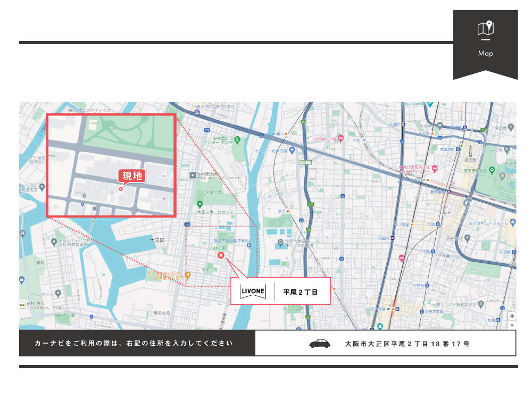The width and height of the screenshot is (532, 399).
Task: Click the 平尾2丁目 callout label
Action: coord(300,292)
